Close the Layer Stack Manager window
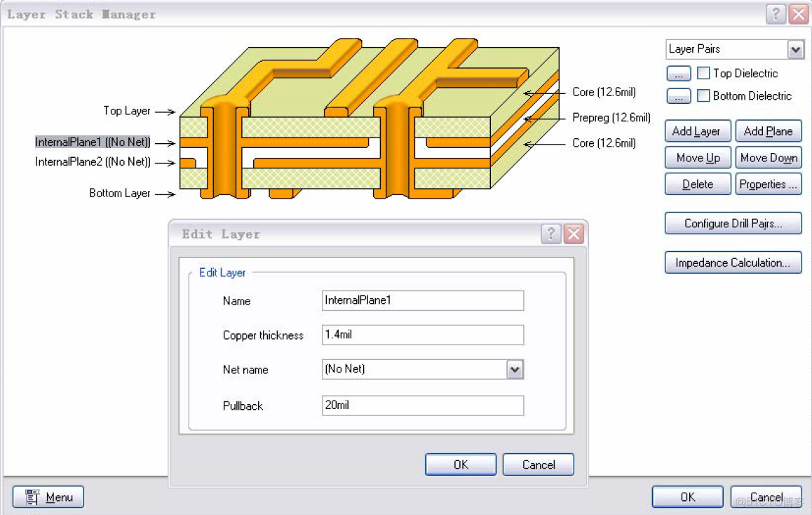This screenshot has width=812, height=515. [799, 14]
